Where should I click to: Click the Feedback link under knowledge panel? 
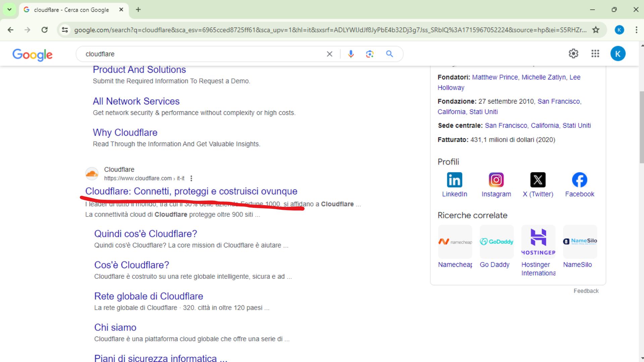coord(586,291)
